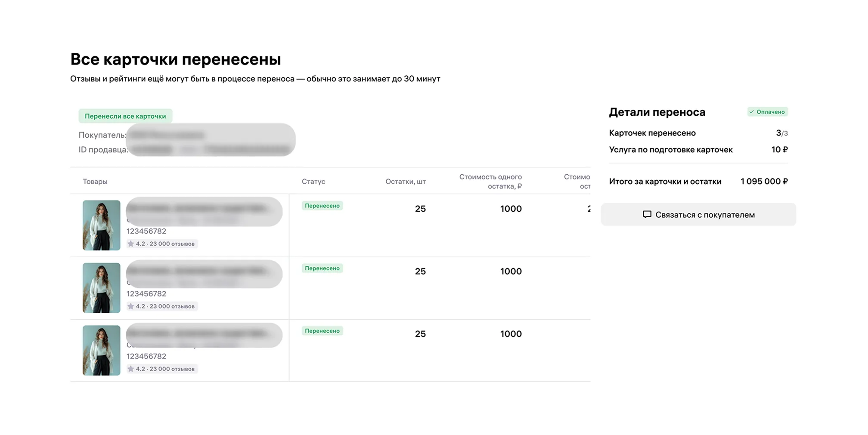
Task: Click the star rating icon in second product row
Action: tap(130, 306)
